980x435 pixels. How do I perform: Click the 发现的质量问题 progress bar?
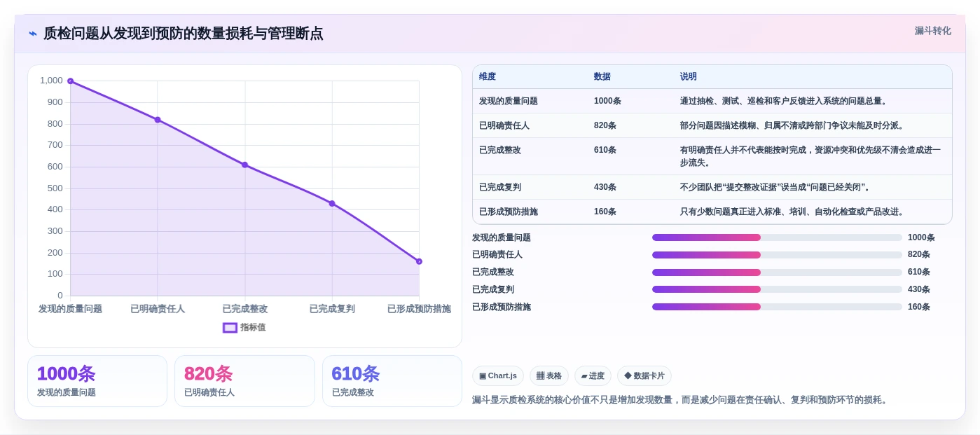pyautogui.click(x=777, y=237)
